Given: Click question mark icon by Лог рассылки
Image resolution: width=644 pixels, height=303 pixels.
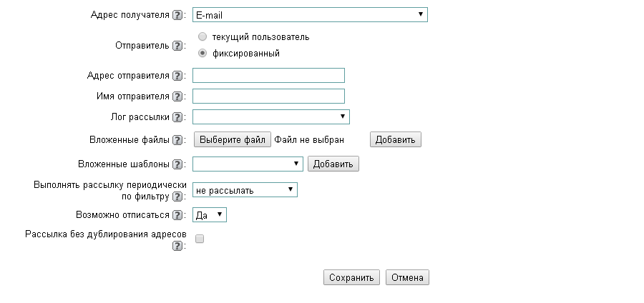Looking at the screenshot, I should click(x=177, y=117).
